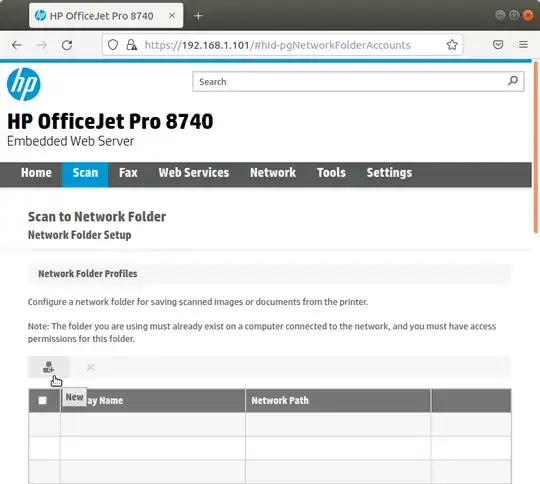Click the Save to Pocket icon
The width and height of the screenshot is (540, 484).
click(498, 45)
